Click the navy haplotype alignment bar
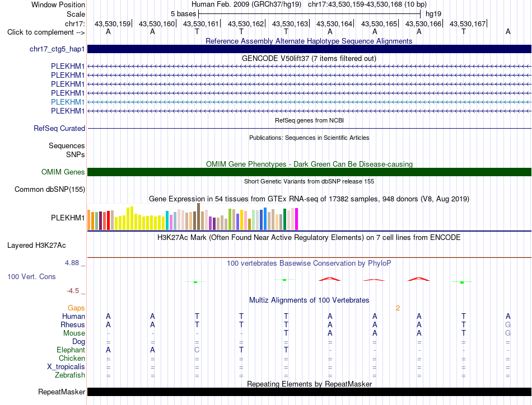This screenshot has width=532, height=405. (x=309, y=49)
